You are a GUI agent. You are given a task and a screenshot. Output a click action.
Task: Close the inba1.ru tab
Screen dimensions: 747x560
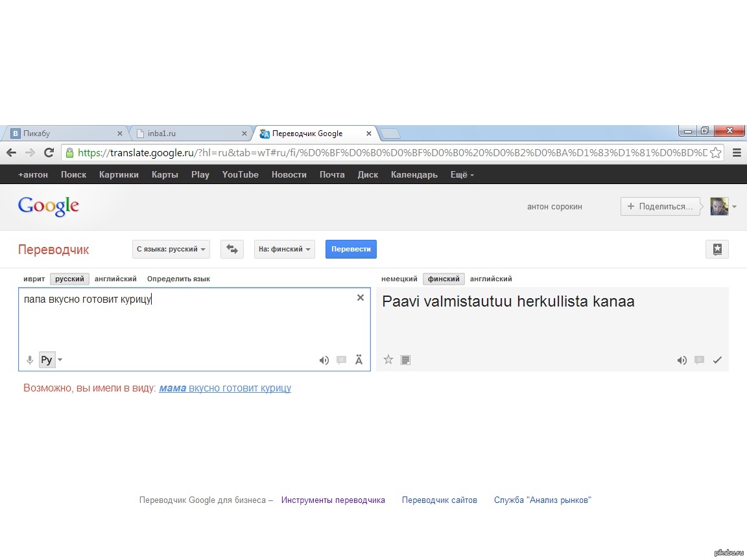[x=244, y=134]
